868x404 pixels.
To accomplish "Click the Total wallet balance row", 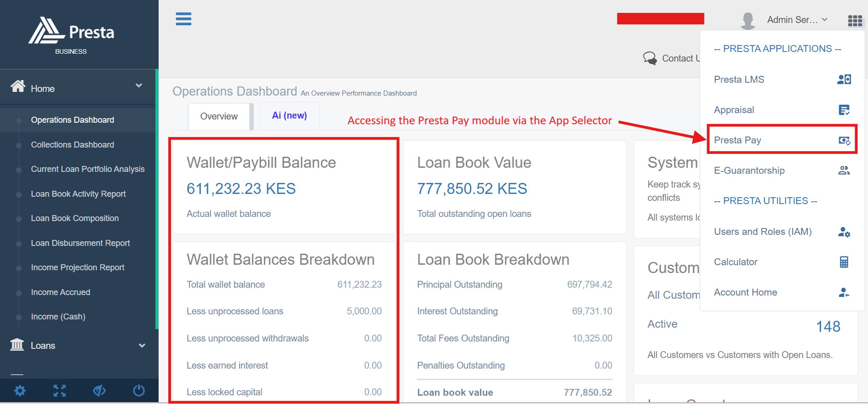I will point(284,285).
